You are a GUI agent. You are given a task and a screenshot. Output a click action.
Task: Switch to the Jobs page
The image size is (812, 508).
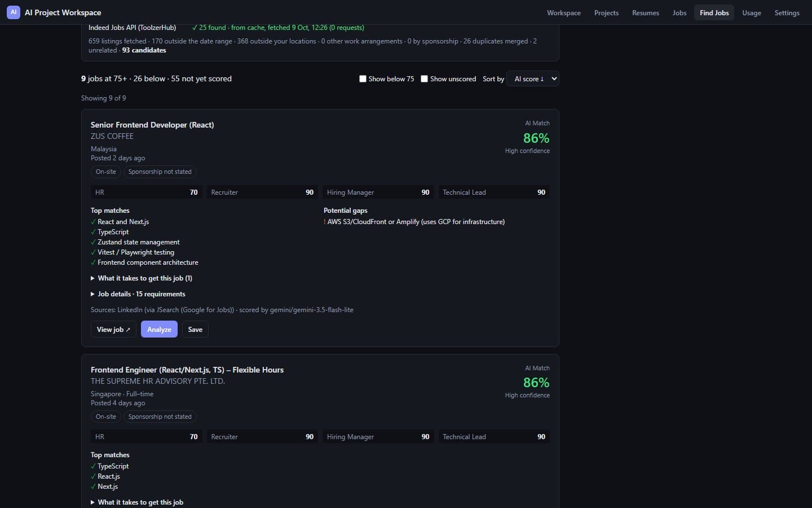pyautogui.click(x=679, y=13)
